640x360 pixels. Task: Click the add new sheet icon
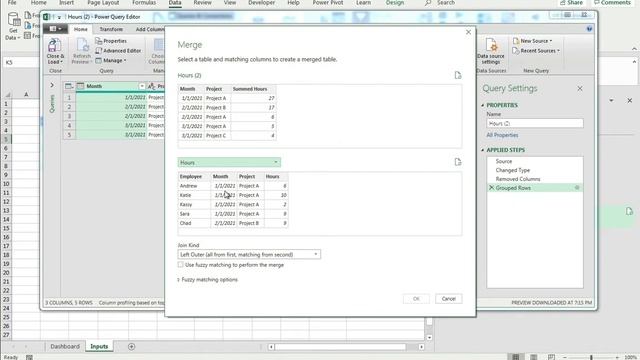(131, 347)
